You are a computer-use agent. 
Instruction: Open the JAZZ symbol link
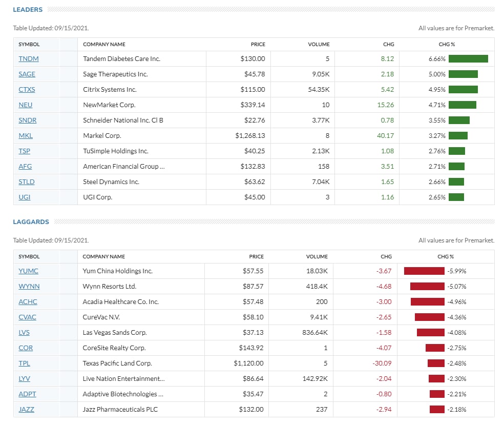pos(26,410)
